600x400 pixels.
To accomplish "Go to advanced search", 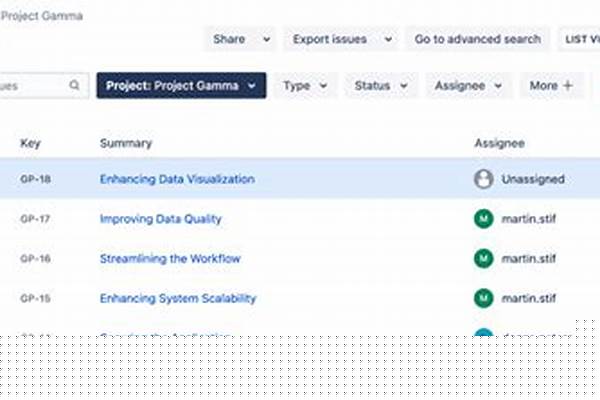I will (477, 40).
